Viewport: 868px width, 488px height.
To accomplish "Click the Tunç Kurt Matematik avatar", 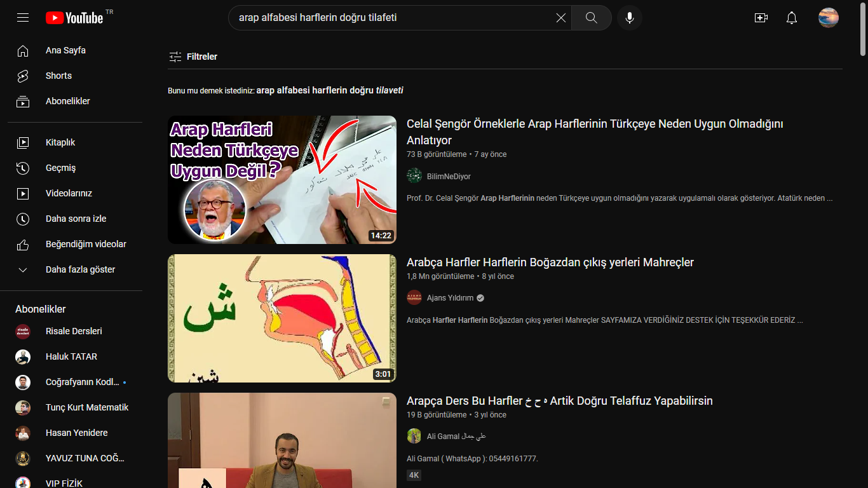I will click(23, 407).
